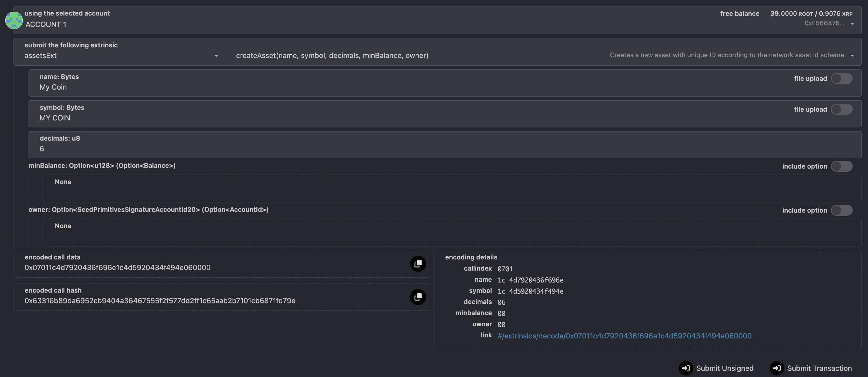Enable include option for minBalance
Image resolution: width=868 pixels, height=377 pixels.
841,166
